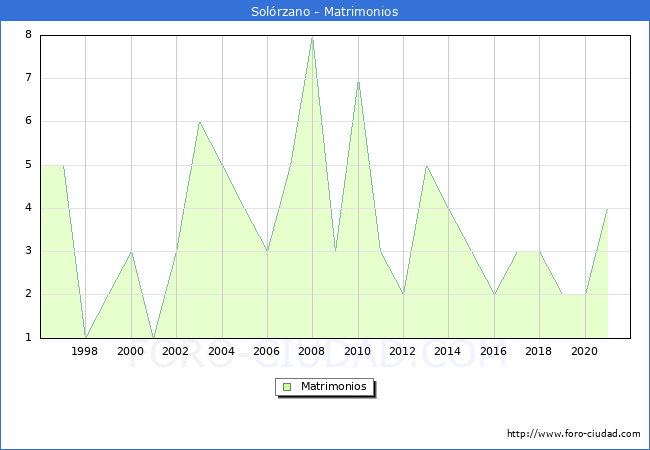Click the Matrimonios legend label
Screen dimensions: 650x450
point(334,386)
